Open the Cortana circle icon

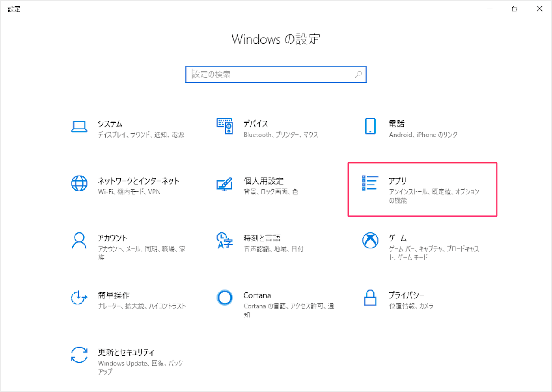pos(225,298)
